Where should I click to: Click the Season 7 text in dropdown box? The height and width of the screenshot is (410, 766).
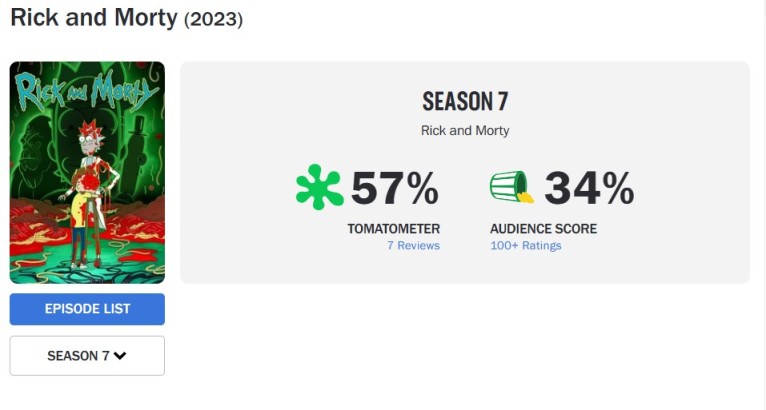(x=78, y=356)
